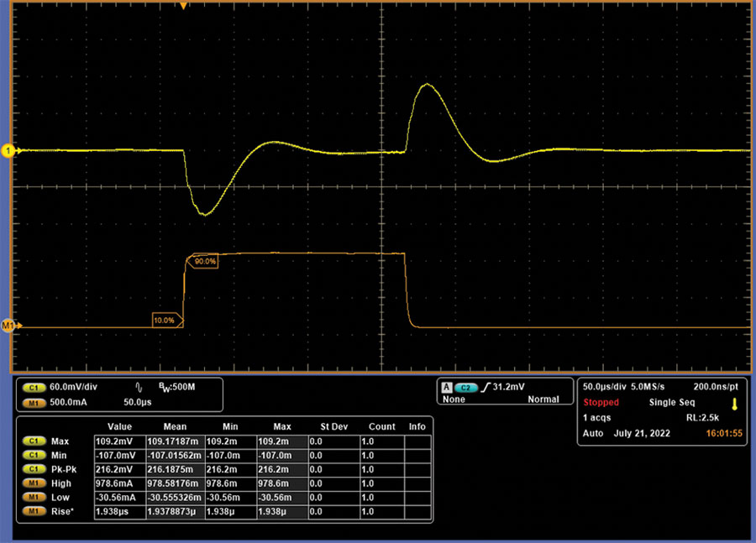This screenshot has height=543, width=756.
Task: Click the A trigger event icon
Action: [447, 388]
